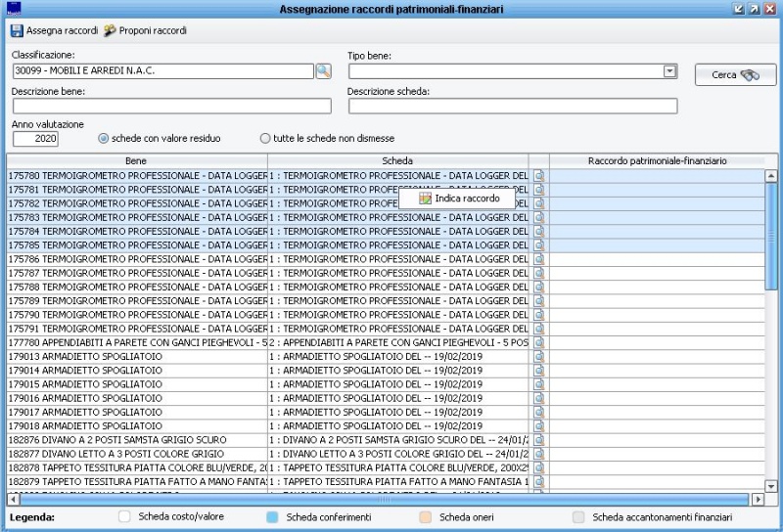This screenshot has width=783, height=532.
Task: Open document icon for Divano 182876 row
Action: click(x=538, y=441)
